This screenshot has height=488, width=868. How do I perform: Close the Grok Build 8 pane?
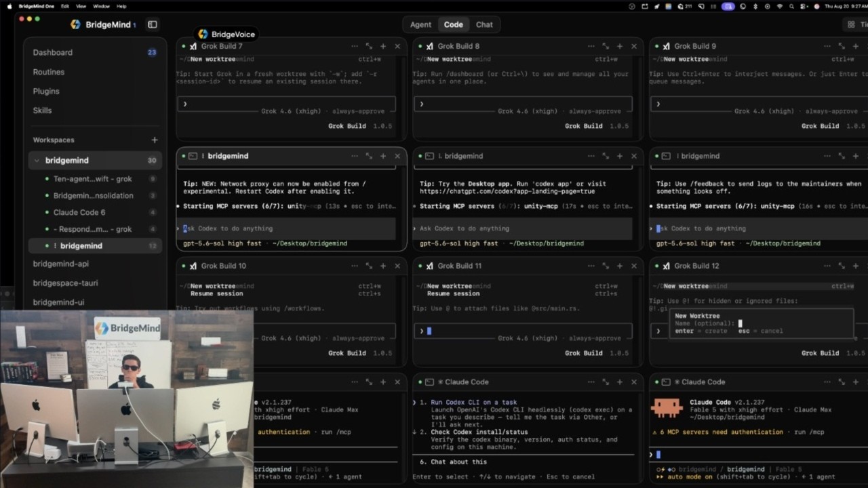pos(634,46)
